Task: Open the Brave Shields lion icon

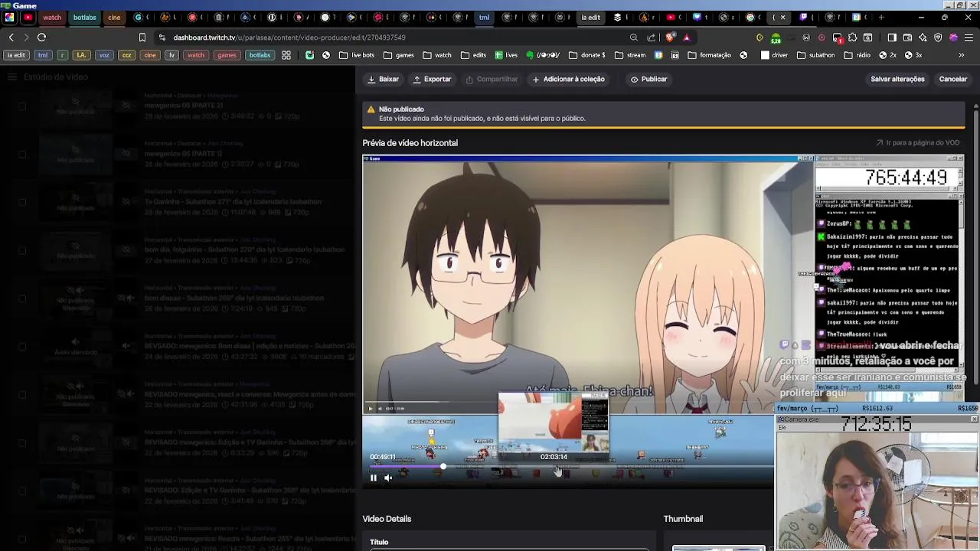Action: (670, 37)
